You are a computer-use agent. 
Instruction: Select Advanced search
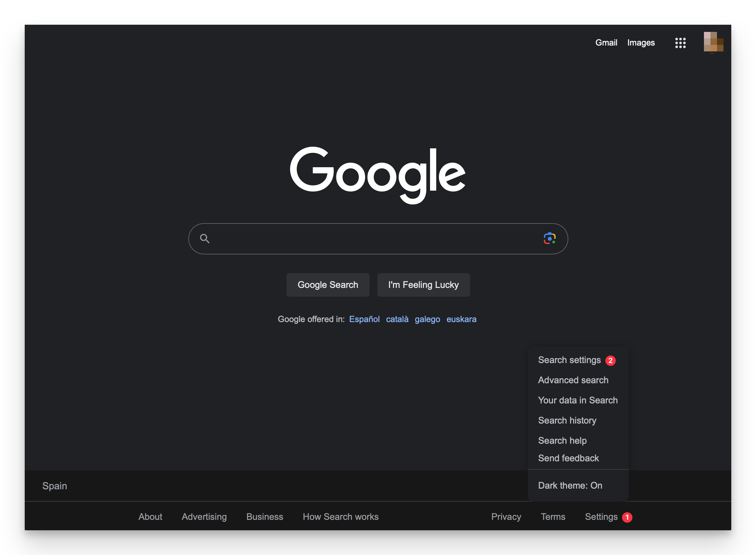(x=573, y=380)
